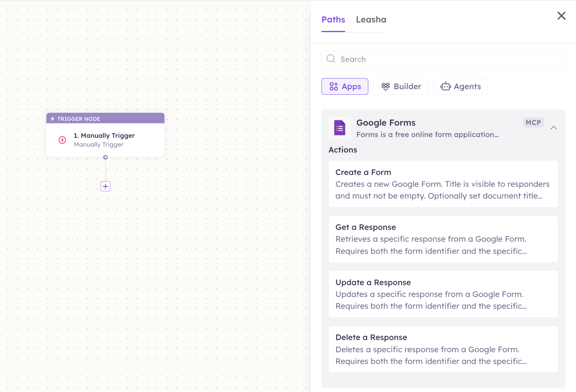This screenshot has width=576, height=392.
Task: Choose the Update a Response action
Action: (443, 294)
